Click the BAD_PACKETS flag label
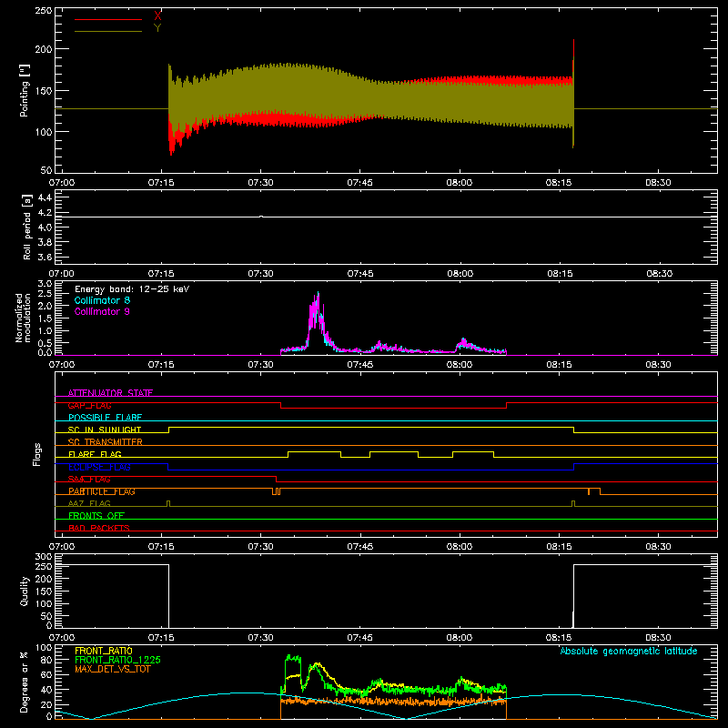728x728 pixels. coord(99,528)
